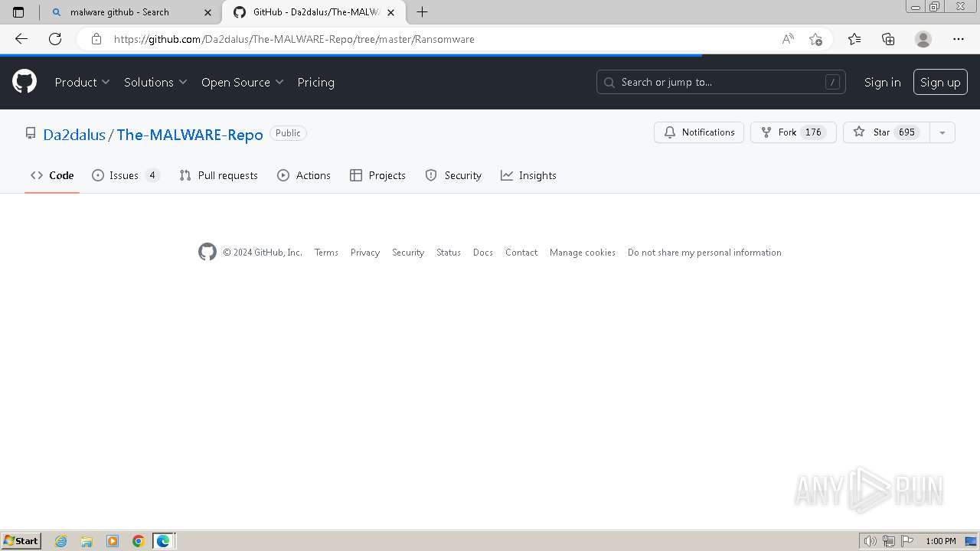Open Read aloud icon in address bar
980x551 pixels.
click(x=788, y=39)
